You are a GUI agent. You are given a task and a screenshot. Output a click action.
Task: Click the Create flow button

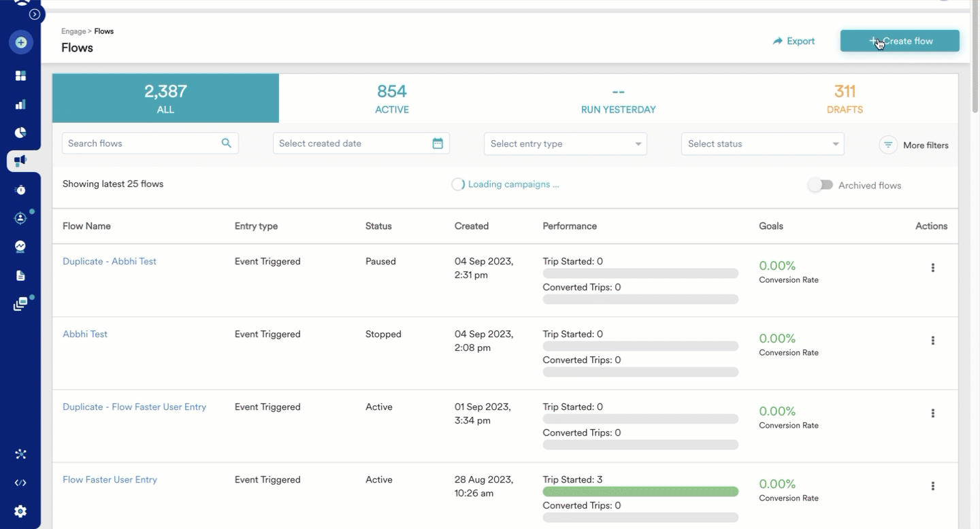pyautogui.click(x=900, y=41)
